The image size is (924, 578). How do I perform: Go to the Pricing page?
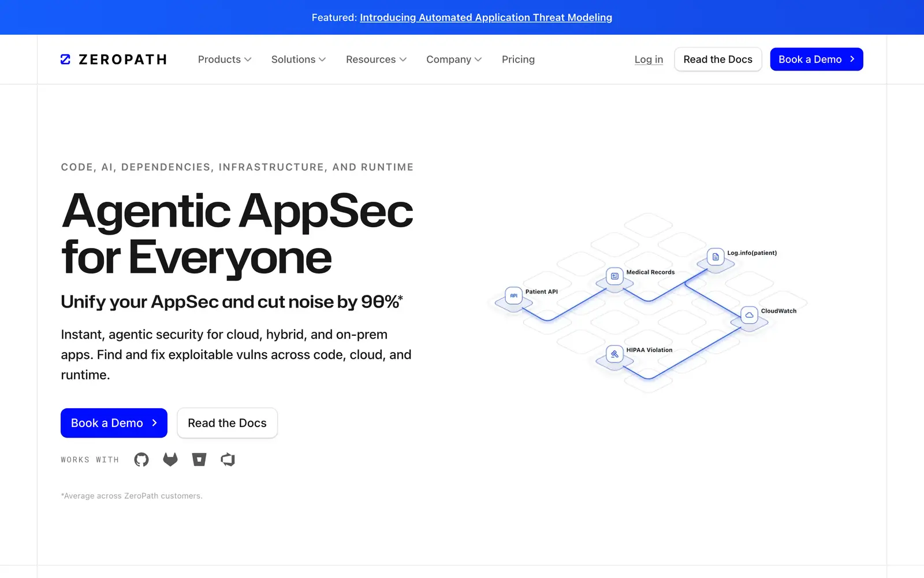(x=518, y=60)
